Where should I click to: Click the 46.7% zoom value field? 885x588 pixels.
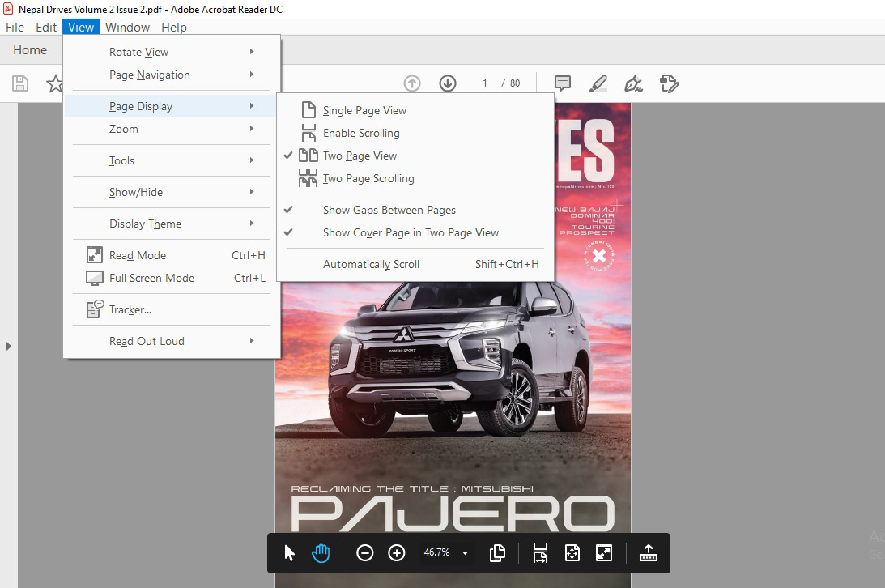click(x=437, y=552)
